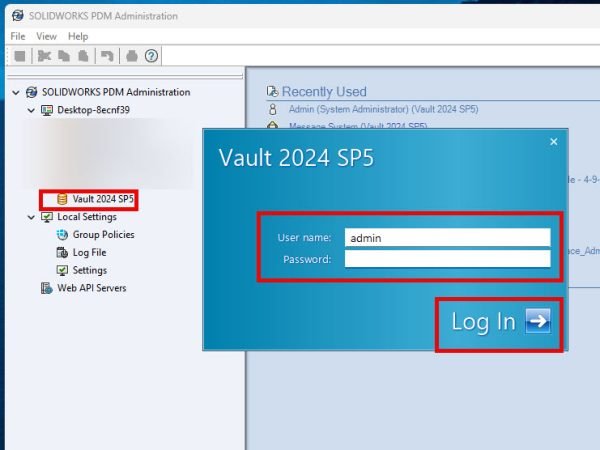Select the Desktop-8ecnf39 computer node
Viewport: 600px width, 450px height.
(x=93, y=110)
